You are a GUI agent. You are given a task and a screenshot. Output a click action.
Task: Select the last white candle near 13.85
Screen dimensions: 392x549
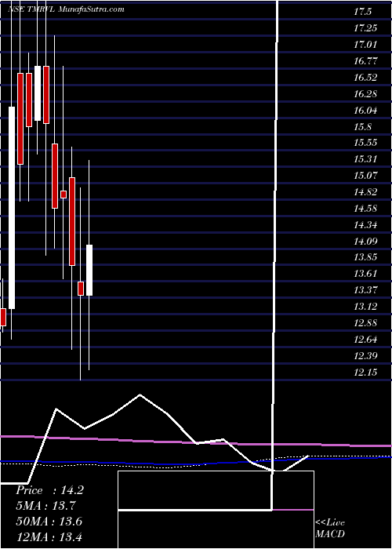click(89, 271)
